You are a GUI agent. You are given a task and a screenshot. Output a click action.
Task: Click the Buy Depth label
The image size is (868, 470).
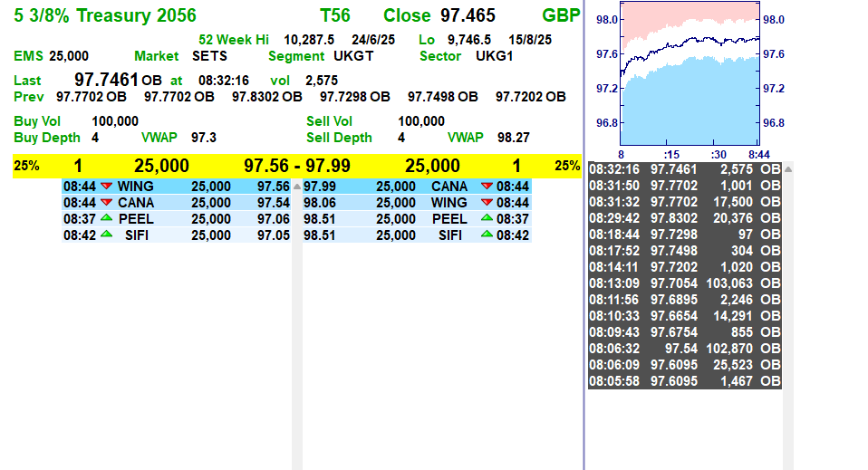47,138
